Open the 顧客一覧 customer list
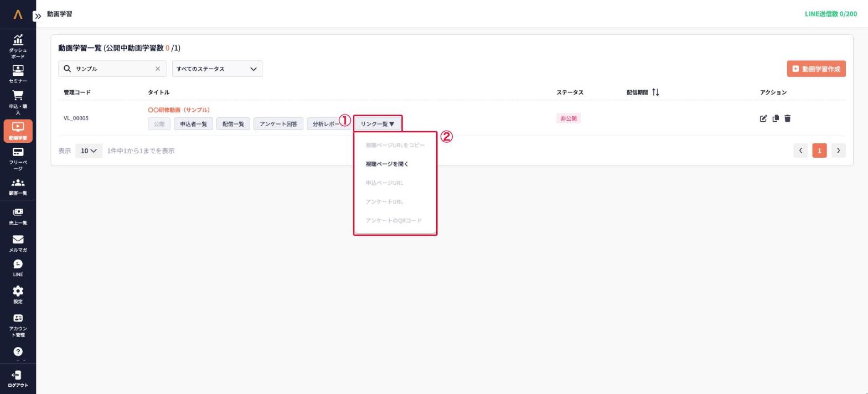The image size is (868, 394). click(18, 187)
